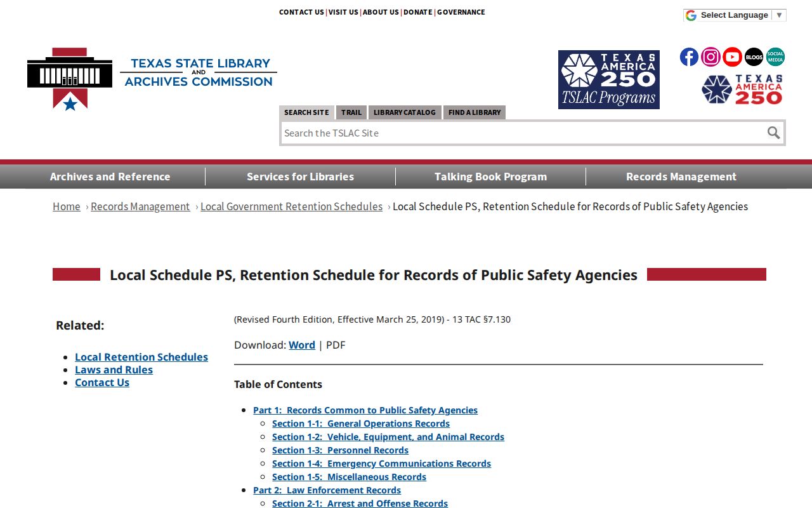Click the Donate top link
The image size is (812, 508).
click(x=418, y=12)
